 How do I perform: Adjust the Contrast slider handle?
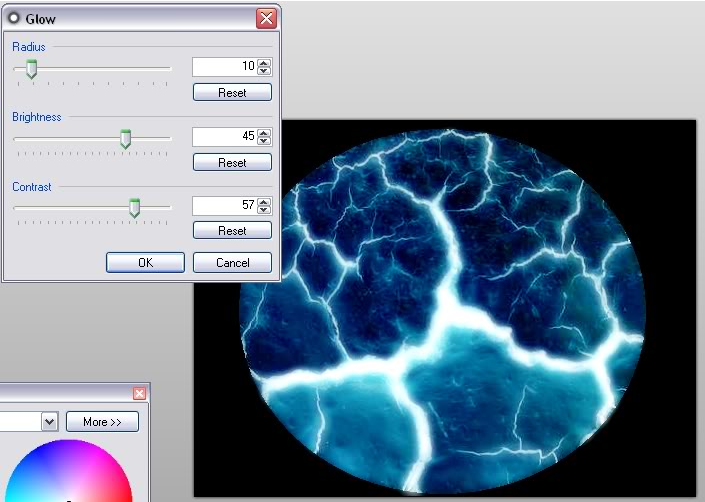tap(134, 208)
